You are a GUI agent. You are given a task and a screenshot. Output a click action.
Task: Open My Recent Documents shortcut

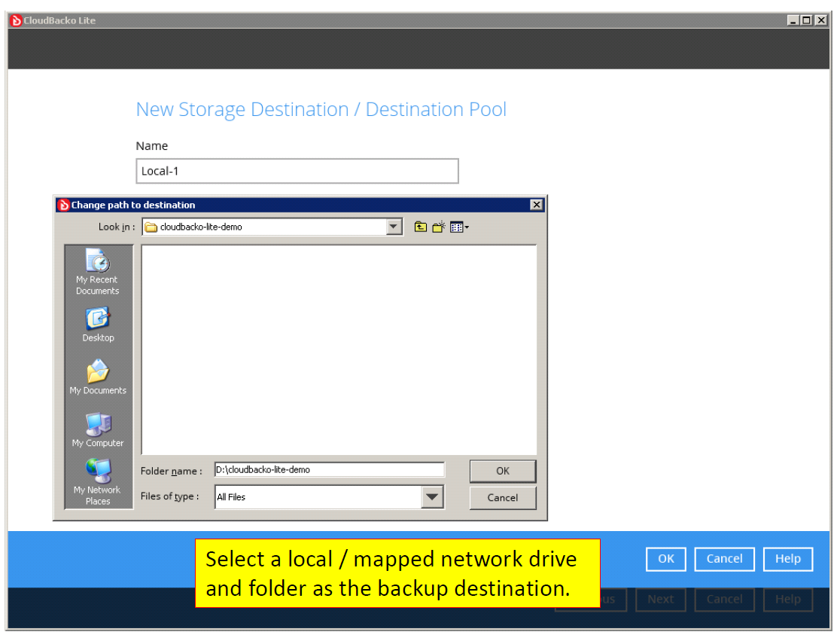click(98, 271)
